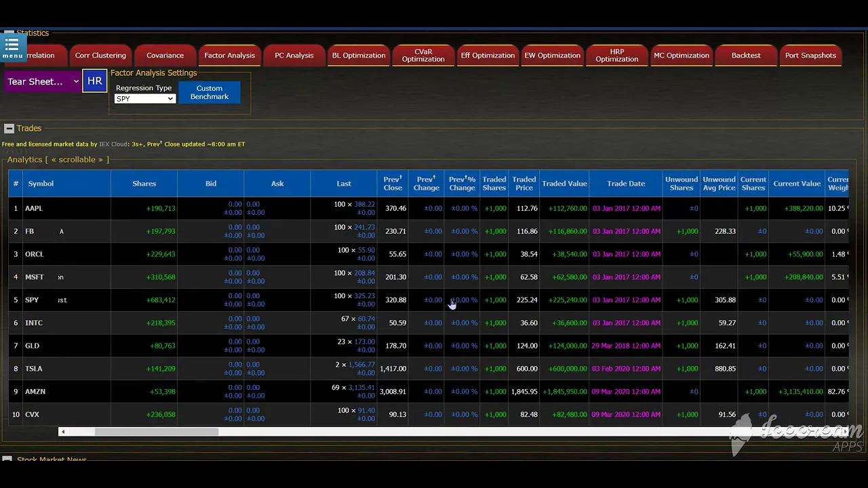Select the CVX symbol cell
Viewport: 868px width, 488px height.
point(66,414)
